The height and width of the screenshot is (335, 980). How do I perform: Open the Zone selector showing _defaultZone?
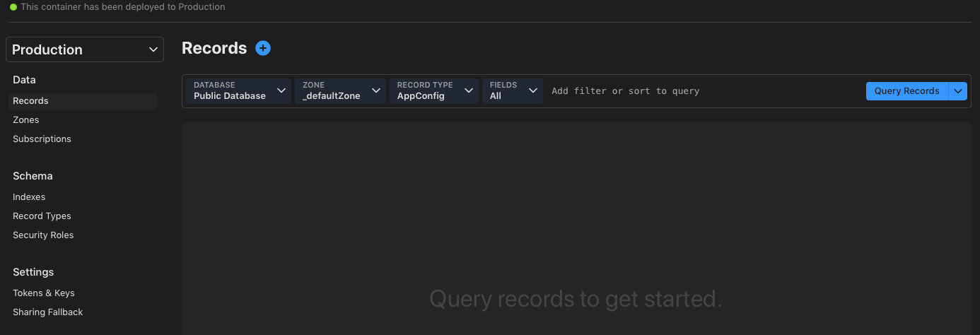(340, 91)
